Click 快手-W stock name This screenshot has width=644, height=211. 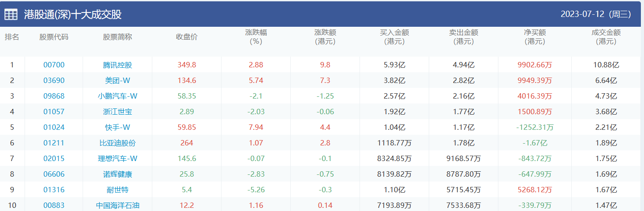pos(117,128)
